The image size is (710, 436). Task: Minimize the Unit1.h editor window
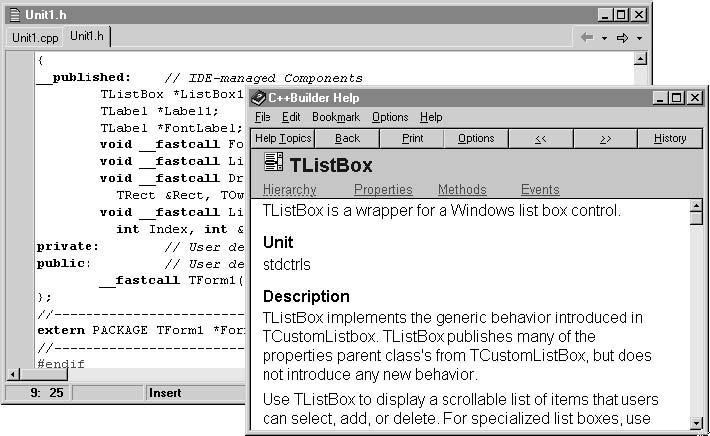click(605, 15)
